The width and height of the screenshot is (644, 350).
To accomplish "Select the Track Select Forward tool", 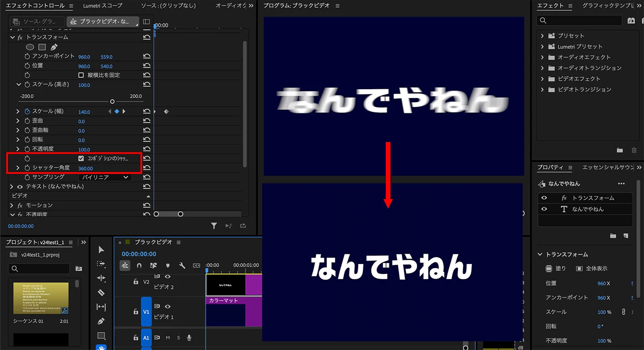I will pyautogui.click(x=101, y=264).
